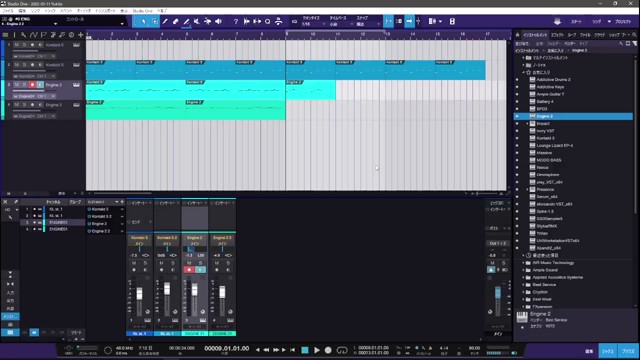Click the Engine 2 channel fader
Image resolution: width=640 pixels, height=360 pixels.
point(195,289)
